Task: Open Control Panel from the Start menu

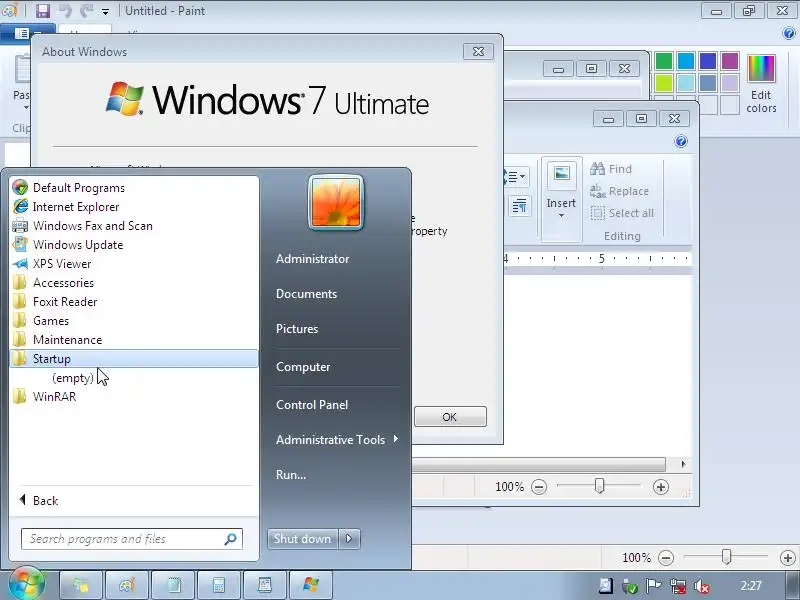Action: coord(312,405)
